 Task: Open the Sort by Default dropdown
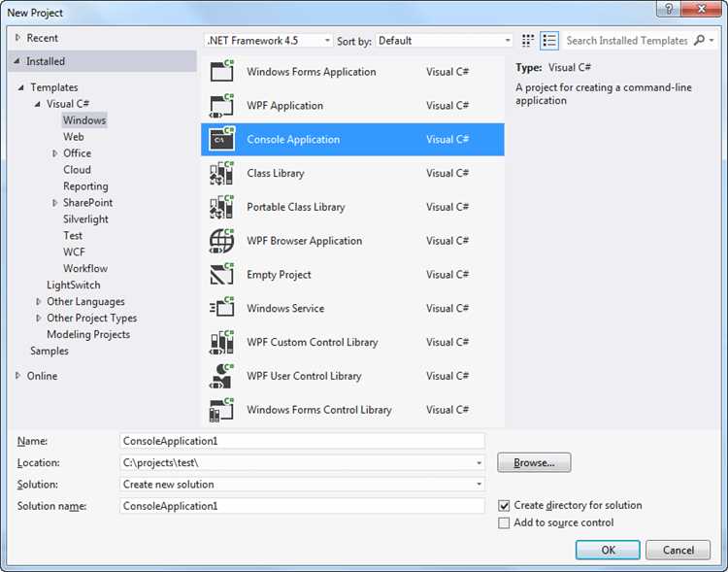444,41
